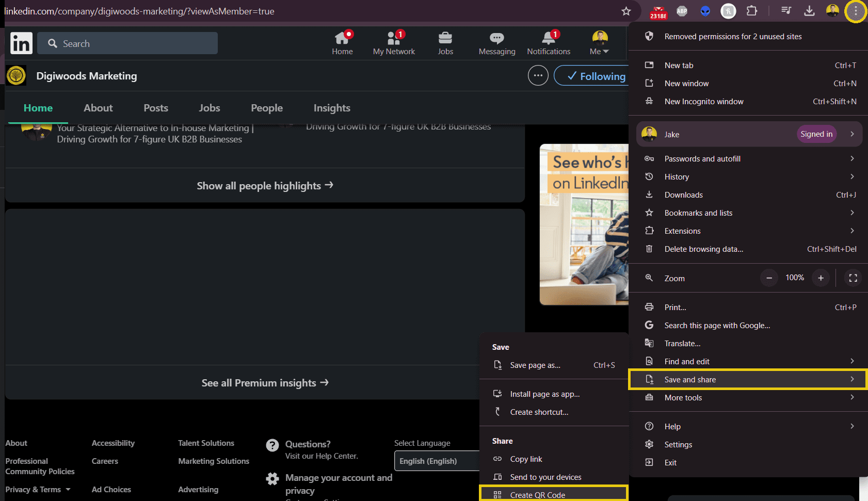Switch to the Insights tab
The height and width of the screenshot is (501, 868).
pos(332,108)
